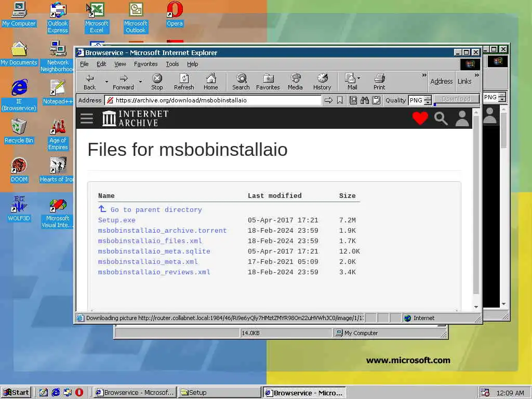Launch Opera from the quick launch bar
This screenshot has width=532, height=399.
click(x=79, y=393)
